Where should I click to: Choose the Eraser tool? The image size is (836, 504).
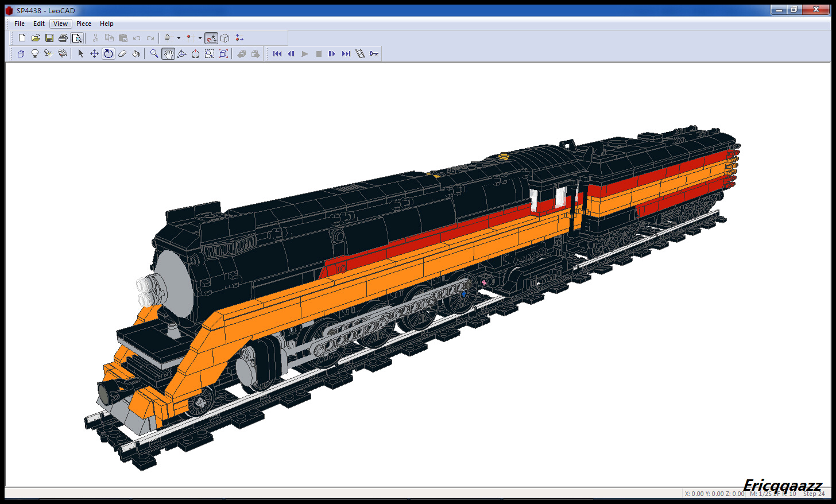pos(122,54)
